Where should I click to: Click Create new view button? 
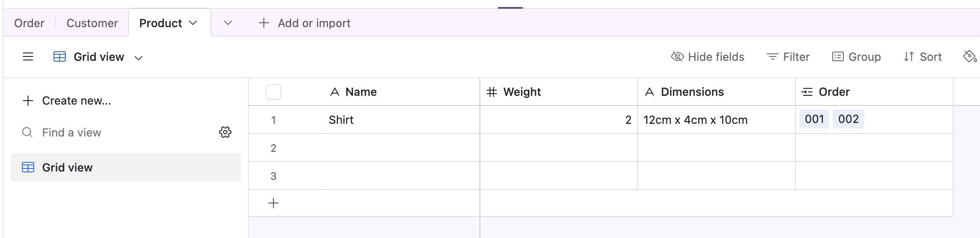[x=67, y=101]
